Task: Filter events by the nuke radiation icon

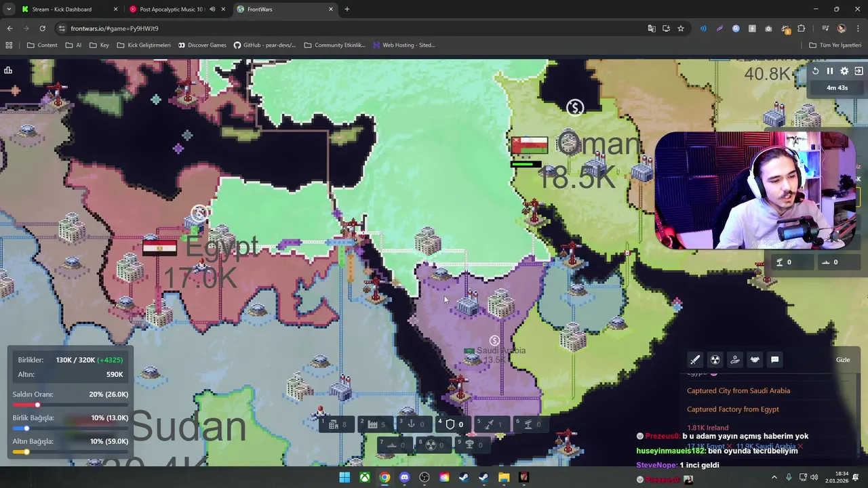Action: point(715,360)
